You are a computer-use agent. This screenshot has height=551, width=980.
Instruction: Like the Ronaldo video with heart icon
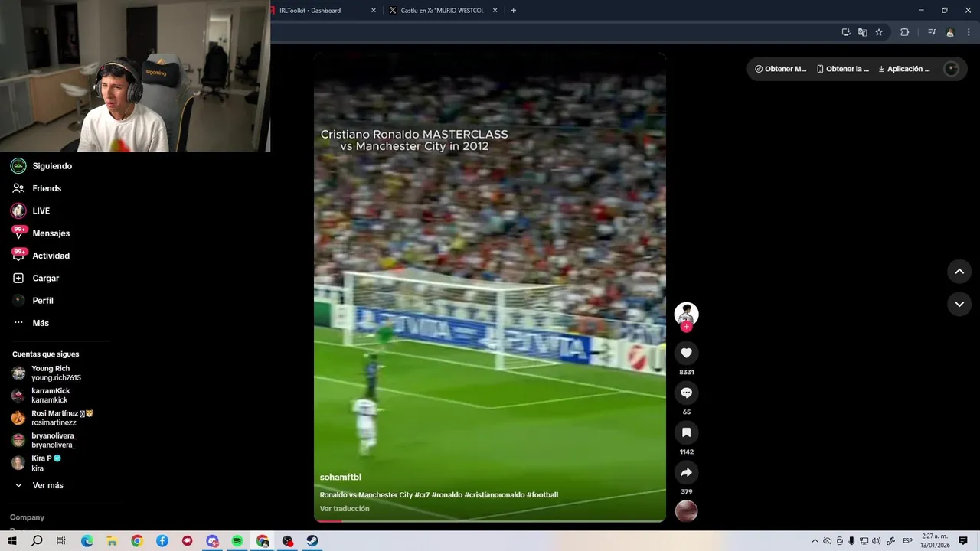[686, 353]
